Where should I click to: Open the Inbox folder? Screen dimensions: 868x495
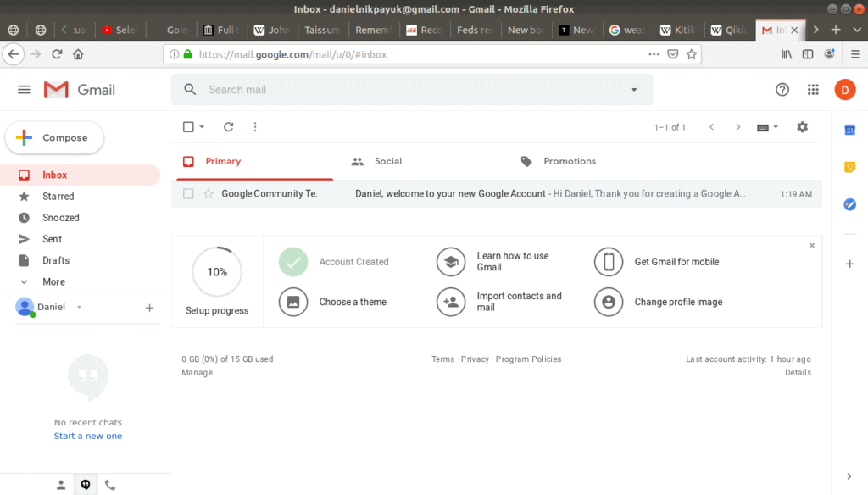pos(80,175)
